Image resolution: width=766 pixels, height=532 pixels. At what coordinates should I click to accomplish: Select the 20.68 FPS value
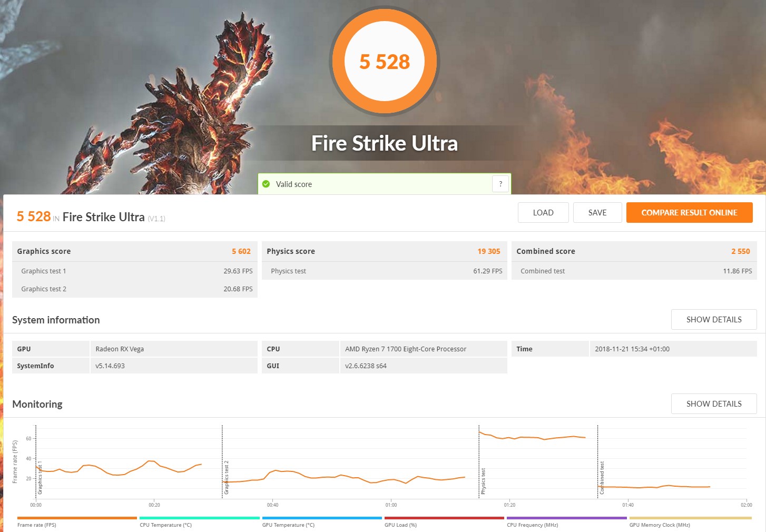point(238,289)
